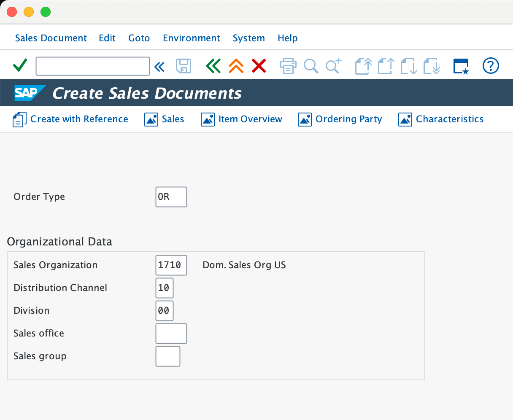The height and width of the screenshot is (420, 513).
Task: Close the window with the red button
Action: coord(12,12)
